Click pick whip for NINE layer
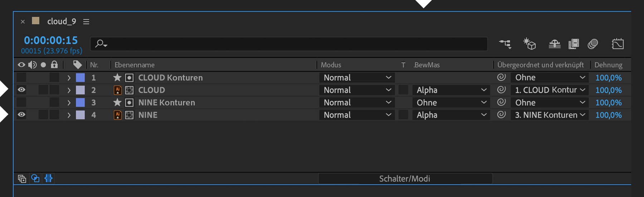 tap(502, 115)
